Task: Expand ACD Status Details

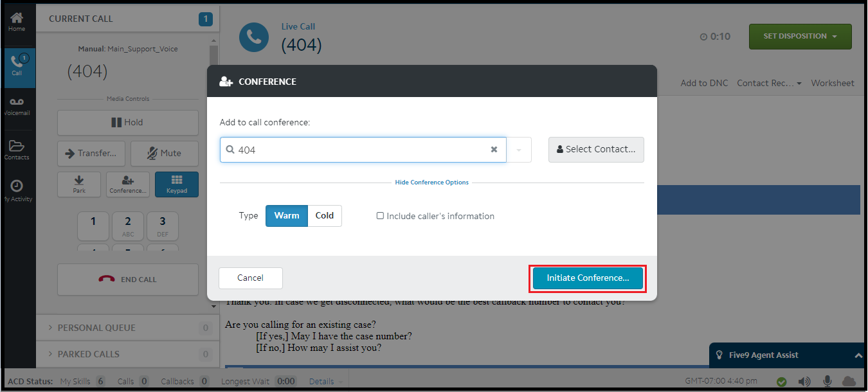Action: pos(325,382)
